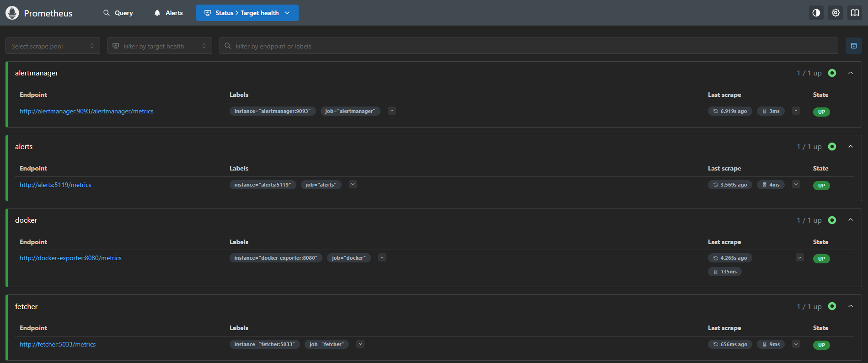Click the green health ring for fetcher pool
868x363 pixels.
pyautogui.click(x=832, y=306)
